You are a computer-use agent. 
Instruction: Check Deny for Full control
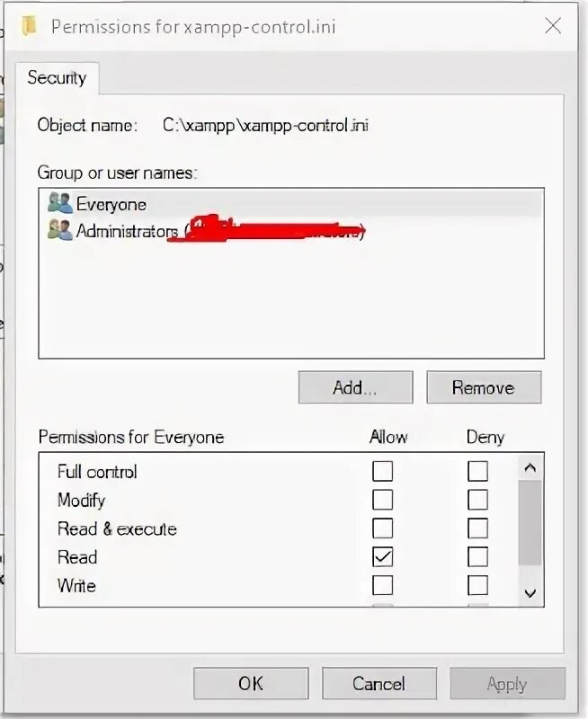tap(478, 471)
